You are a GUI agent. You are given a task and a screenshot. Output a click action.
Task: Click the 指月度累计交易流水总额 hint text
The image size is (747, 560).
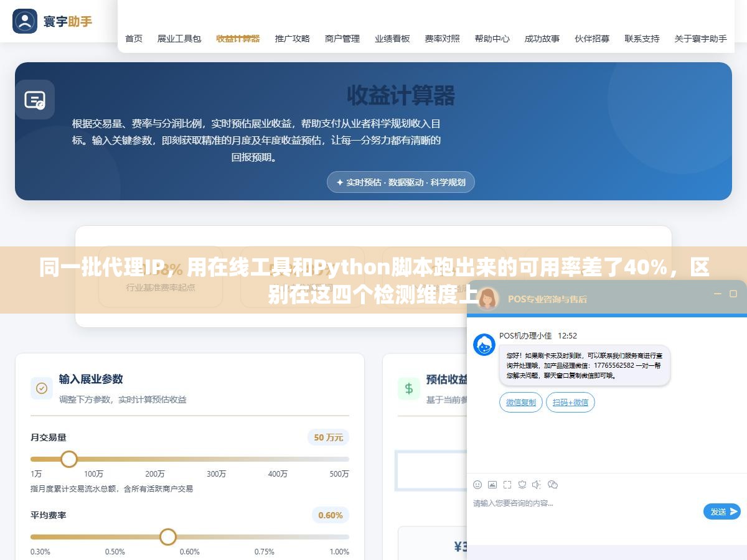pyautogui.click(x=111, y=489)
